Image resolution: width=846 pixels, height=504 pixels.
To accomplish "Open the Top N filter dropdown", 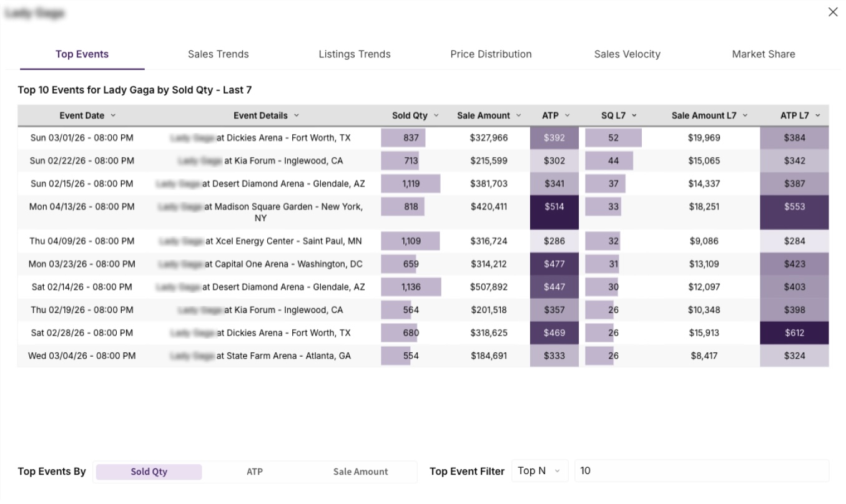I will [x=539, y=471].
